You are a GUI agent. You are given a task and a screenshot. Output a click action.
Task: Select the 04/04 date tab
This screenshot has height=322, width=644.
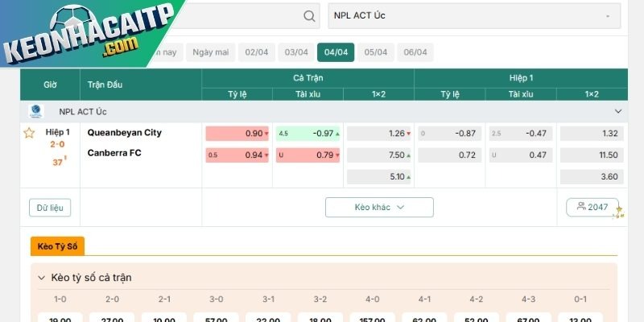pyautogui.click(x=336, y=52)
